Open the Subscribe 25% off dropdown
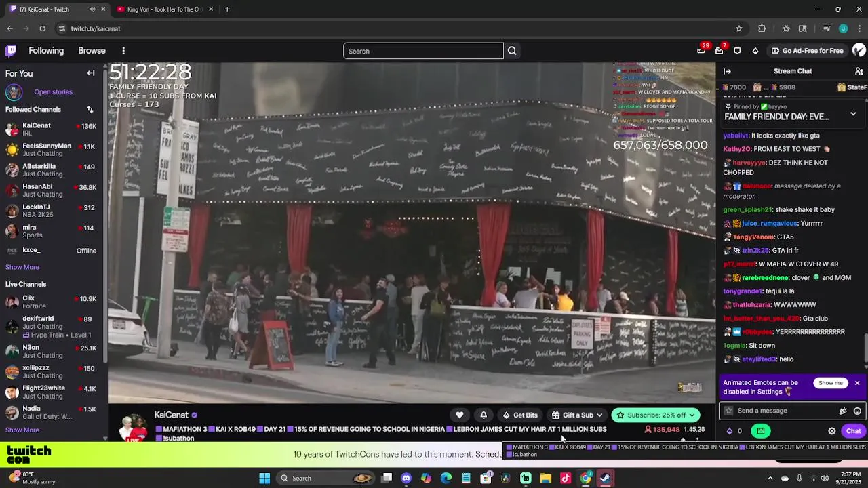 coord(656,415)
